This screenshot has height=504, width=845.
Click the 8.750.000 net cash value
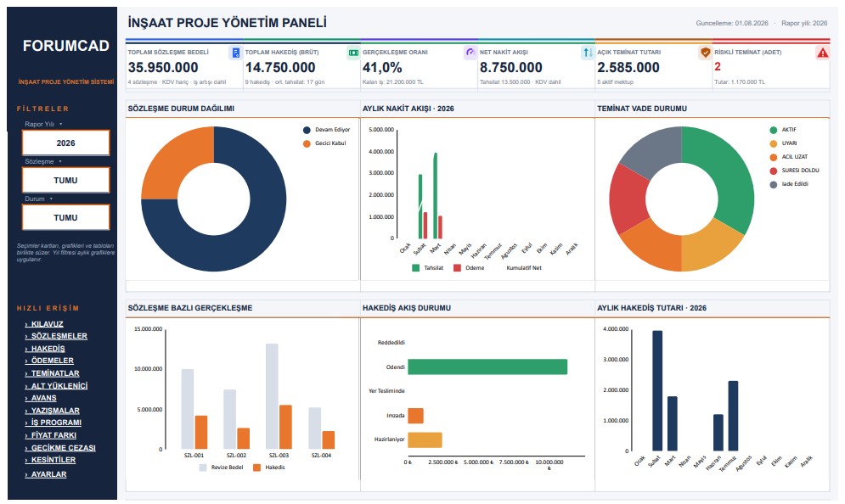(x=511, y=67)
